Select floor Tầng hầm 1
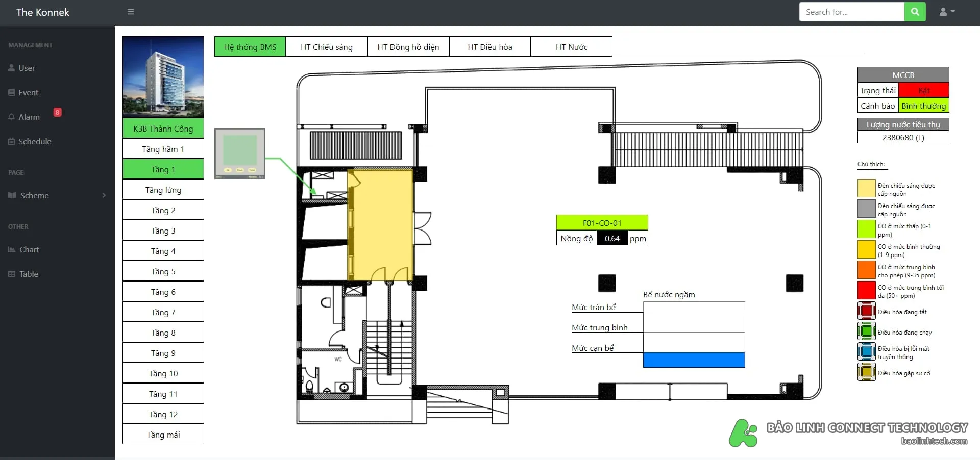The width and height of the screenshot is (980, 460). [x=163, y=149]
